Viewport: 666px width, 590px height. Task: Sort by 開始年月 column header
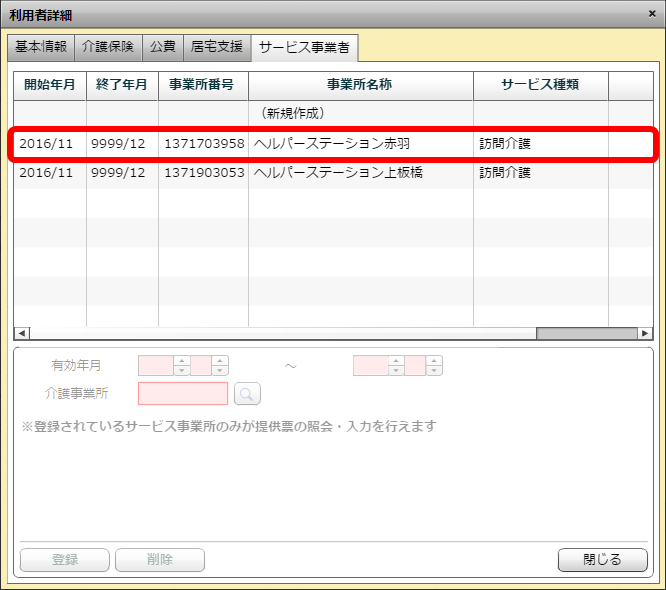tap(49, 85)
